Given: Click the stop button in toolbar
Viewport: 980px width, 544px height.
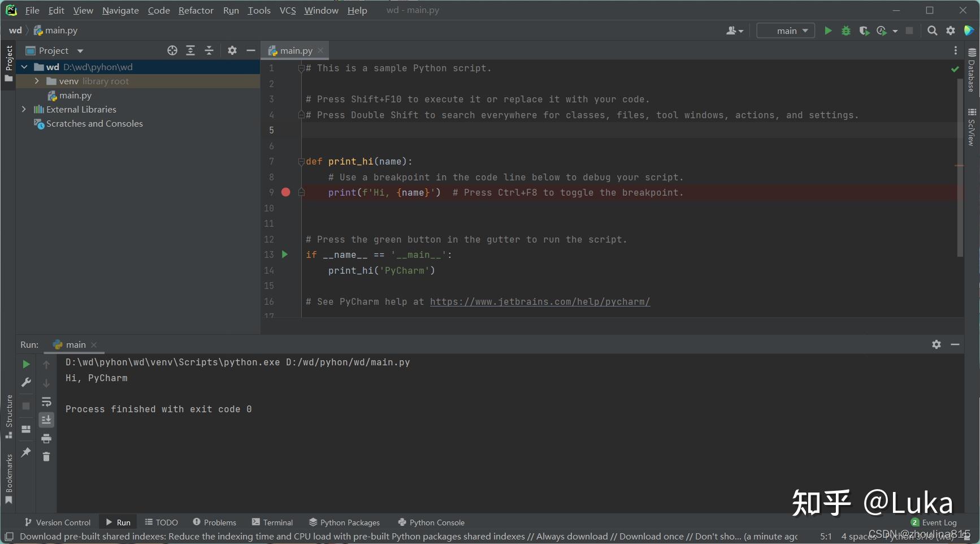Looking at the screenshot, I should (909, 31).
